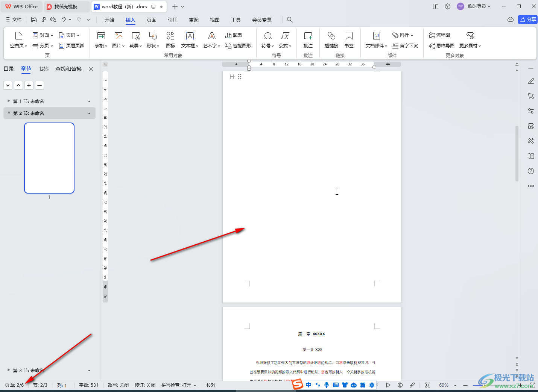Insert a symbol (符号)

(267, 40)
